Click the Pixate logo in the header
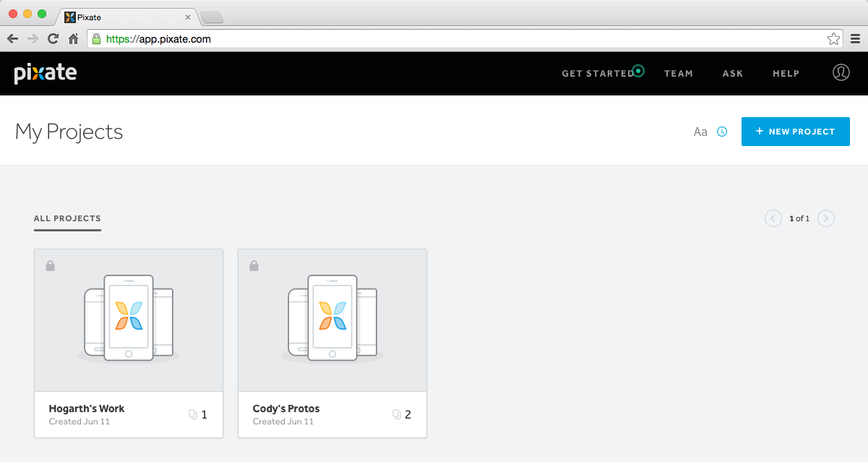868x462 pixels. click(46, 73)
